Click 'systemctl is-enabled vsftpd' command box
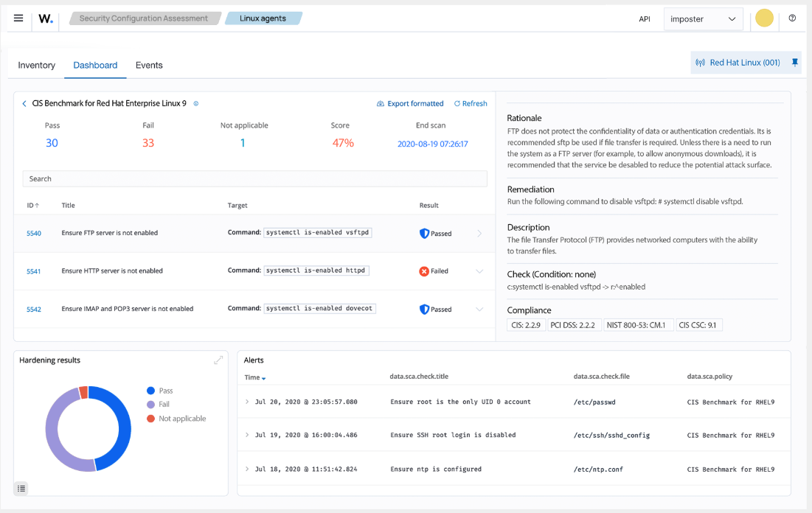812x513 pixels. [317, 232]
